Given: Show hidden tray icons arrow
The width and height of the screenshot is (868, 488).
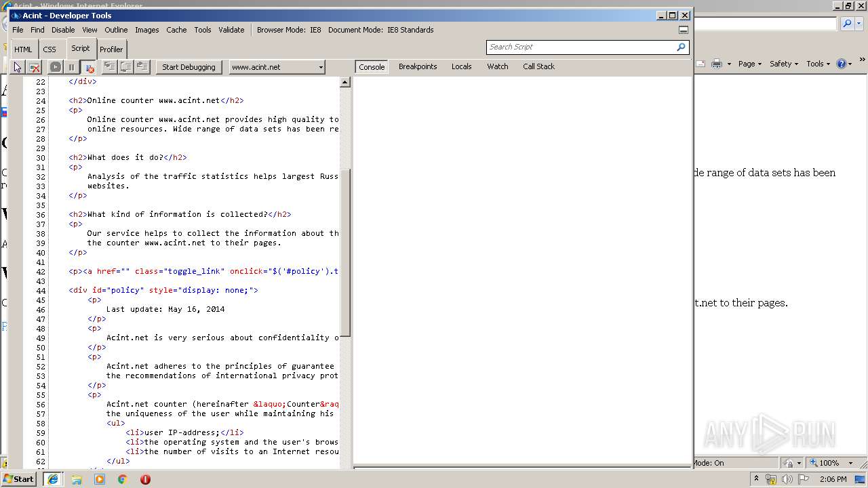Looking at the screenshot, I should pyautogui.click(x=756, y=479).
